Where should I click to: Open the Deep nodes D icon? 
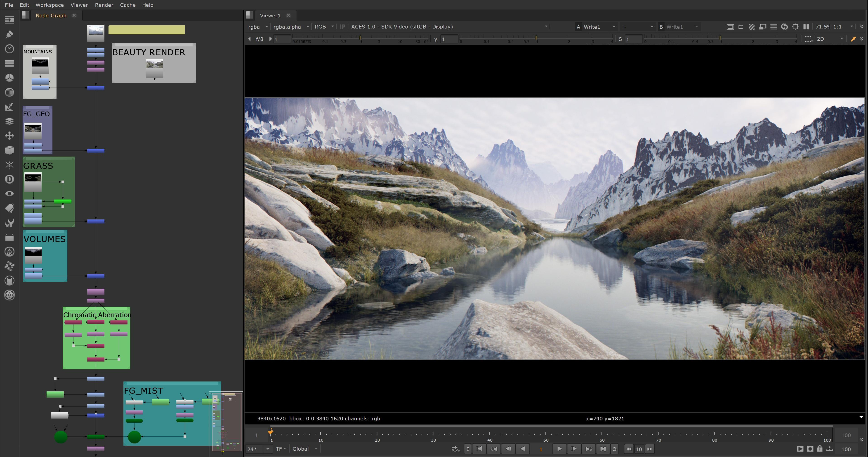click(x=9, y=179)
